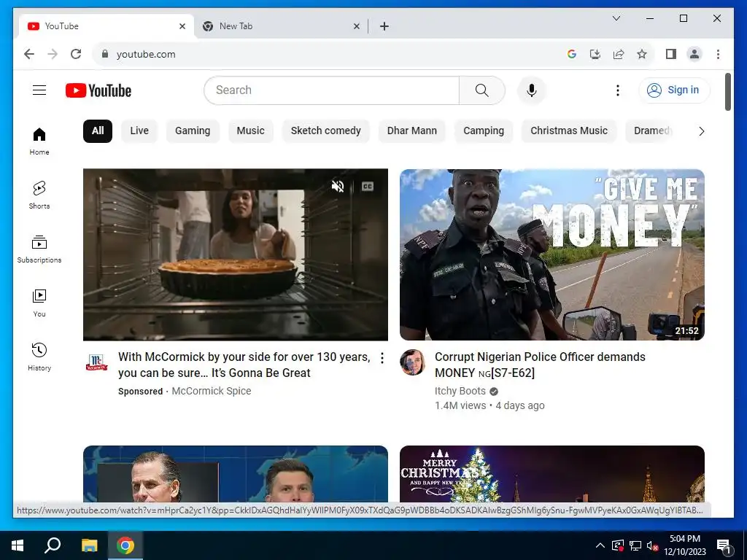Select the Sketch comedy chip
The width and height of the screenshot is (747, 560).
click(x=326, y=131)
